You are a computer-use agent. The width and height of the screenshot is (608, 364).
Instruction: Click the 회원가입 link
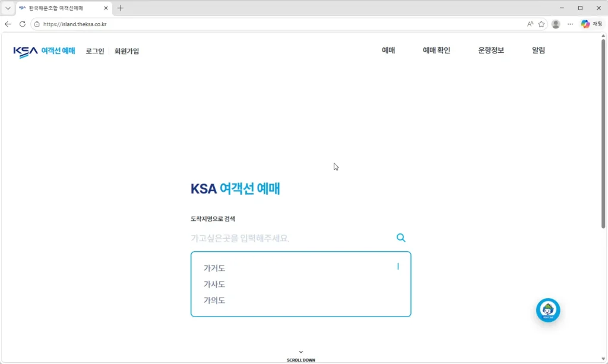pos(126,51)
